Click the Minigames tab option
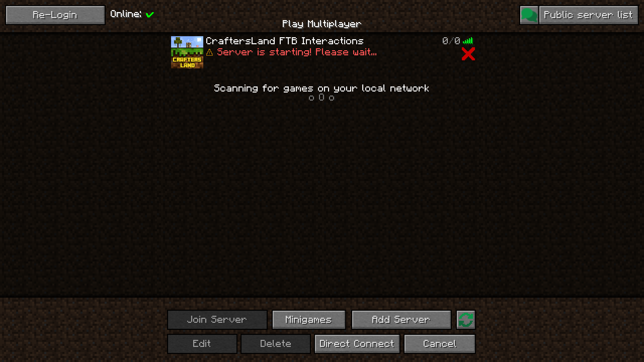Screen dimensions: 644x362 pyautogui.click(x=308, y=319)
